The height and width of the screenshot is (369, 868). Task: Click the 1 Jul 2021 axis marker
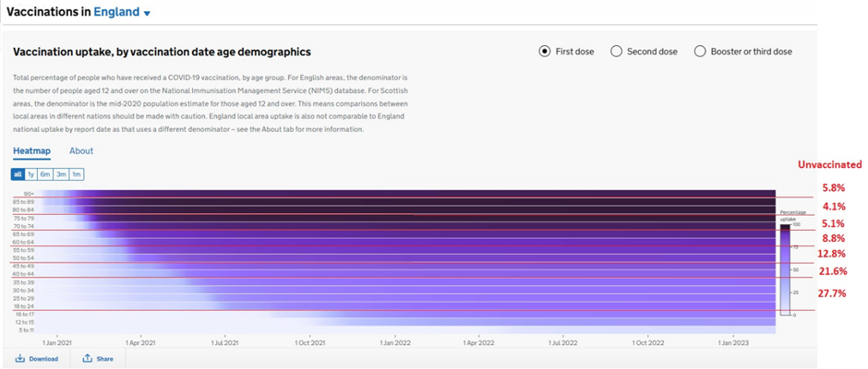click(225, 342)
